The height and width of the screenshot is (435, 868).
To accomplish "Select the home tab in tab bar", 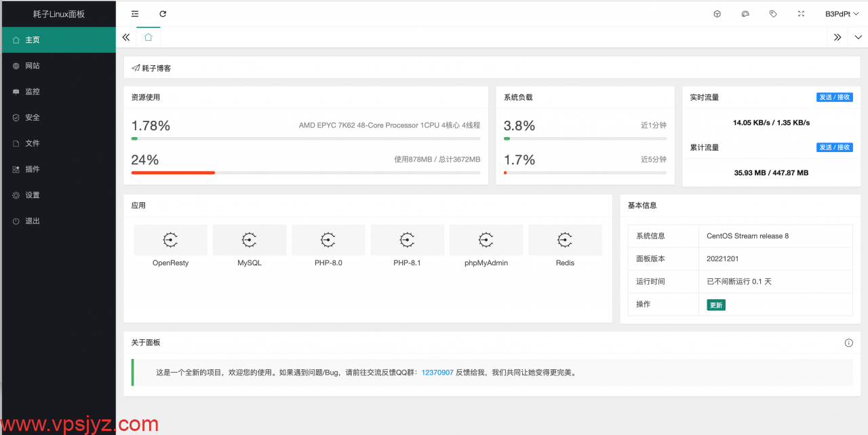I will (148, 37).
